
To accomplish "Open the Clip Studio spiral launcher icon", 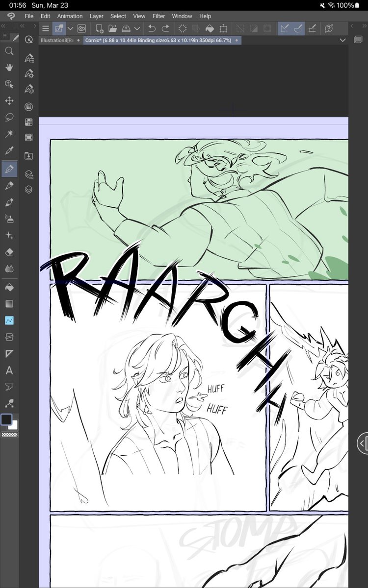I will coord(81,28).
